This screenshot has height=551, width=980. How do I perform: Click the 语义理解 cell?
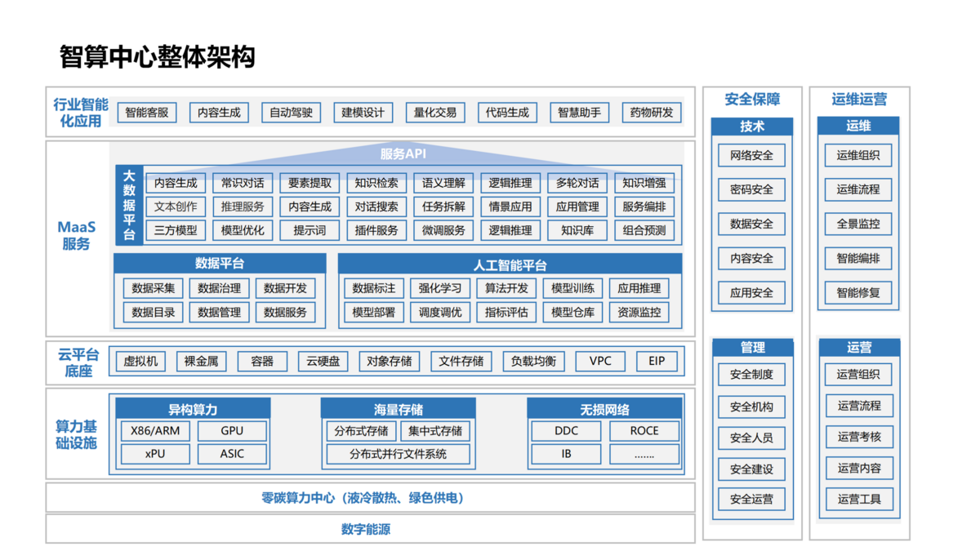tap(443, 183)
